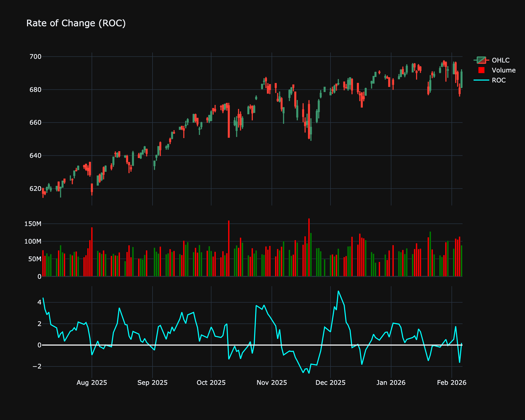Click the Nov 2025 x-axis label

point(272,382)
